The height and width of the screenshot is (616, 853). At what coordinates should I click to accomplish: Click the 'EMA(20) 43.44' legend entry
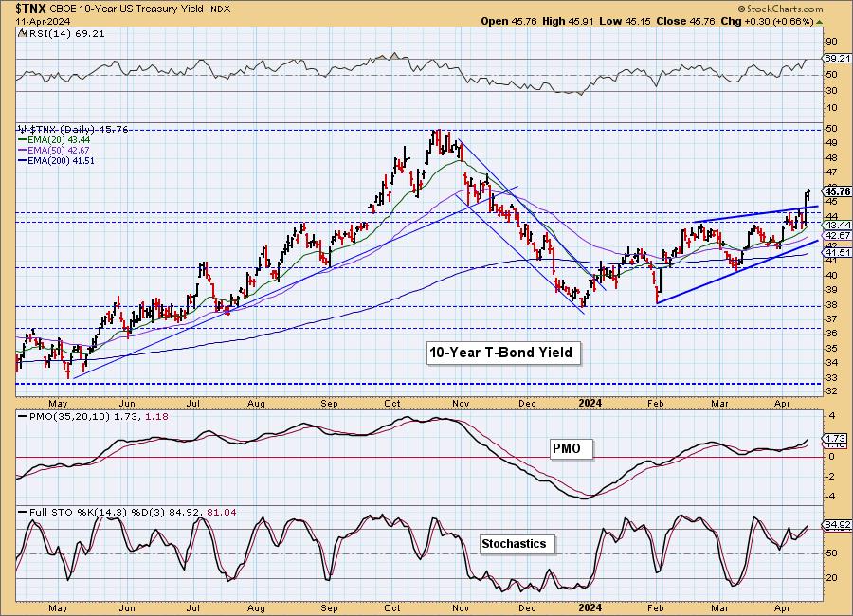tap(59, 140)
